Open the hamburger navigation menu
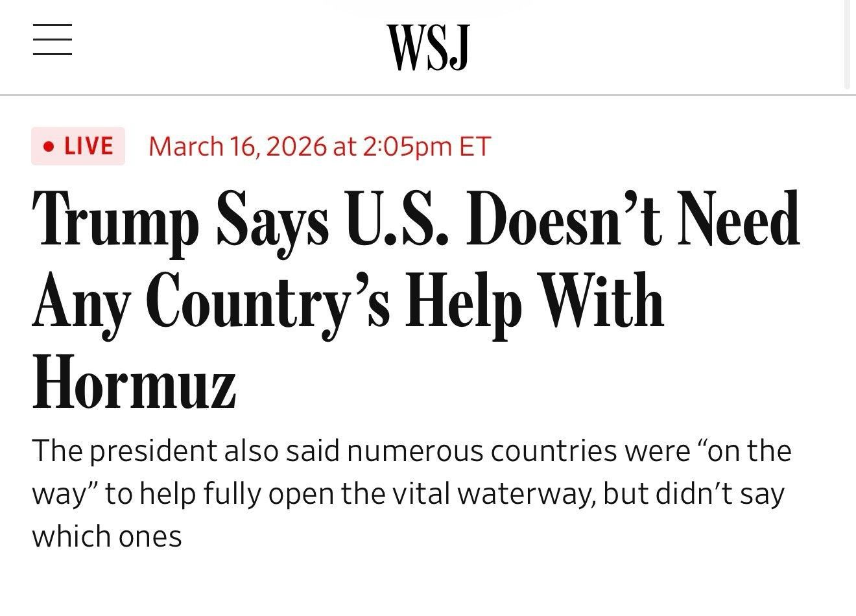This screenshot has height=616, width=856. [x=52, y=40]
